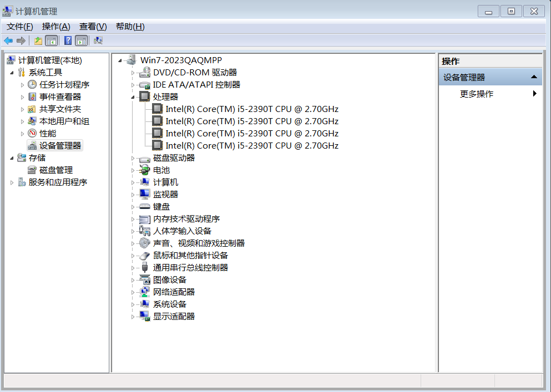Click the battery (电池) category icon
Screen dimensions: 551x392
pos(145,170)
